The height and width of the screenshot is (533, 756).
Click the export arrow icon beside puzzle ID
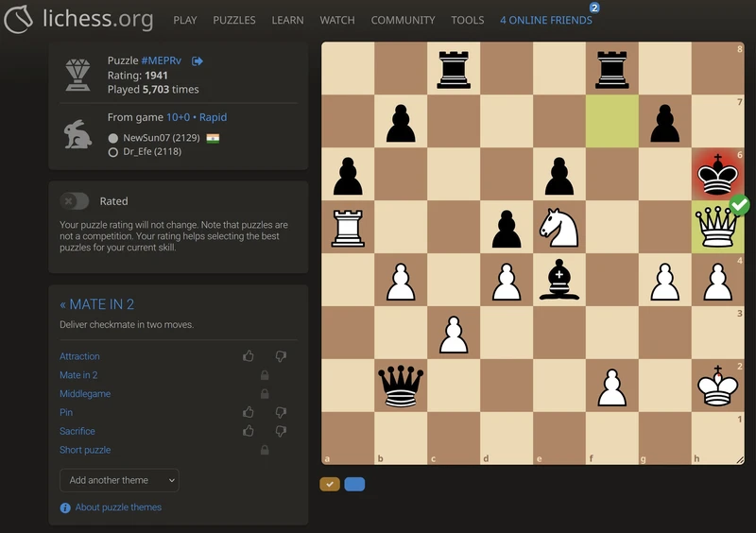198,61
